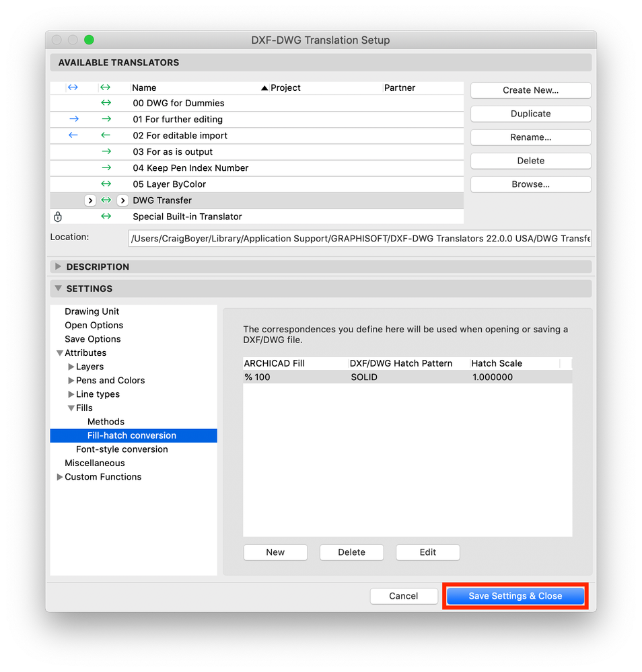Select Save Options in settings tree
The height and width of the screenshot is (672, 642).
point(93,339)
